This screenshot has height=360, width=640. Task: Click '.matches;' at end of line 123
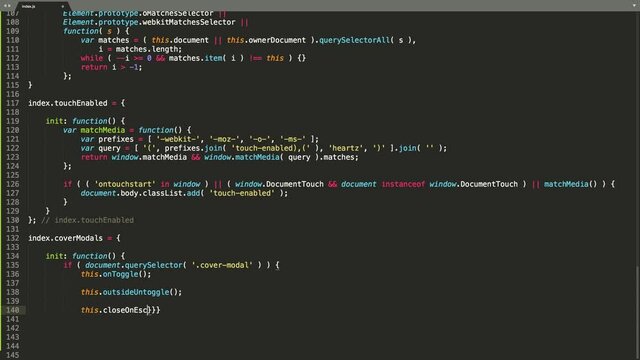pyautogui.click(x=340, y=157)
